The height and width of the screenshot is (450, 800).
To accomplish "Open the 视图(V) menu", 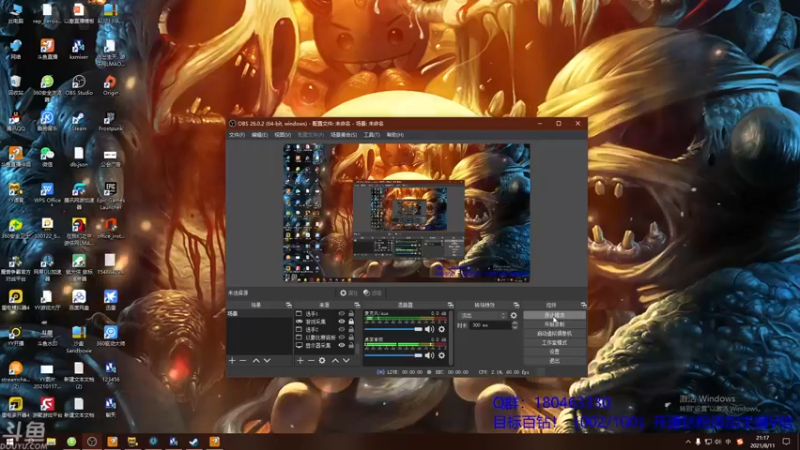I will pos(282,135).
